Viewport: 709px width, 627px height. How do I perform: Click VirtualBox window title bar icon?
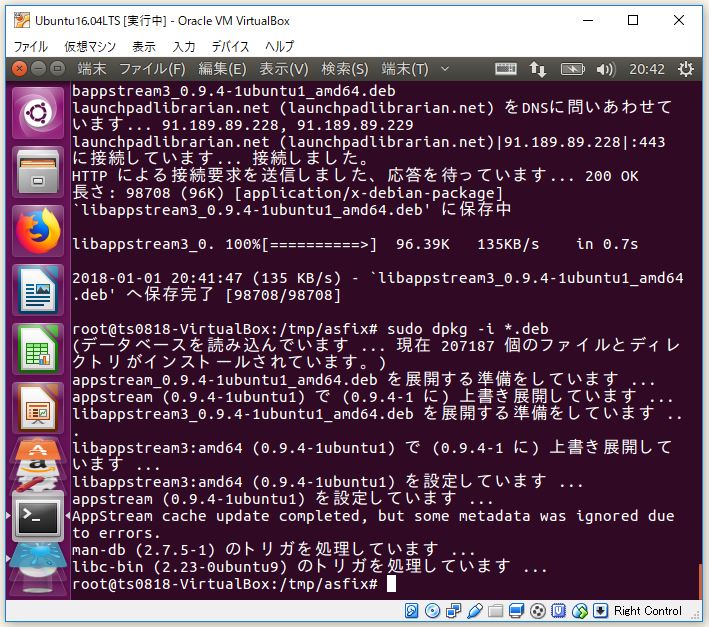(x=22, y=20)
